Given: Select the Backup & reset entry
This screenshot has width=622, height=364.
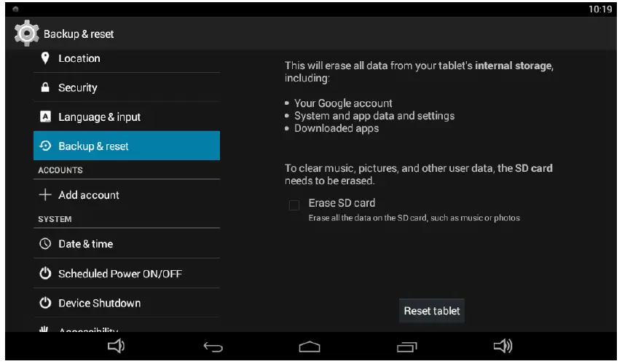Looking at the screenshot, I should click(x=127, y=146).
